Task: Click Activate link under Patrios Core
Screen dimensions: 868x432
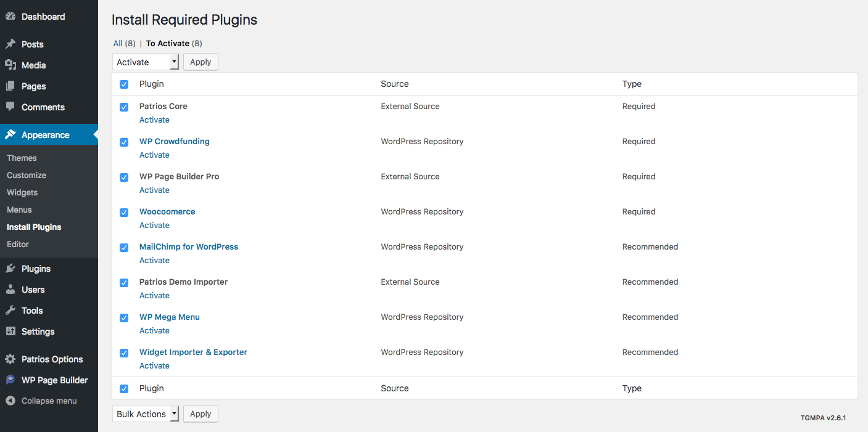Action: coord(154,120)
